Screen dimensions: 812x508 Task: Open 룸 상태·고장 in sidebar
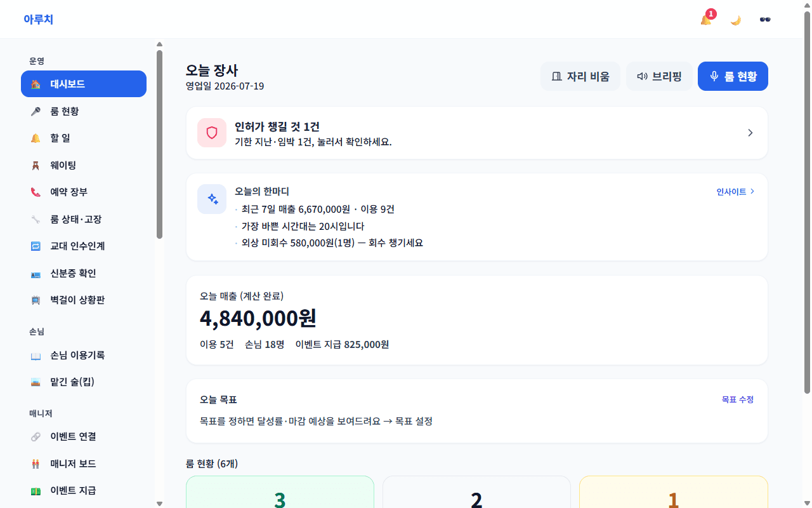[x=84, y=219]
